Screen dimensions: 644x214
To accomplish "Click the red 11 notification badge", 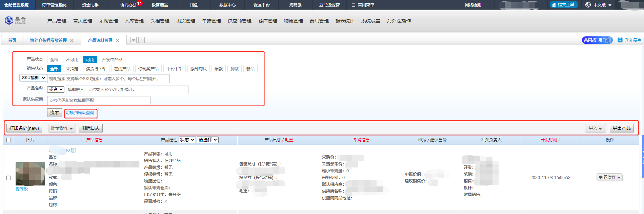I will click(139, 3).
